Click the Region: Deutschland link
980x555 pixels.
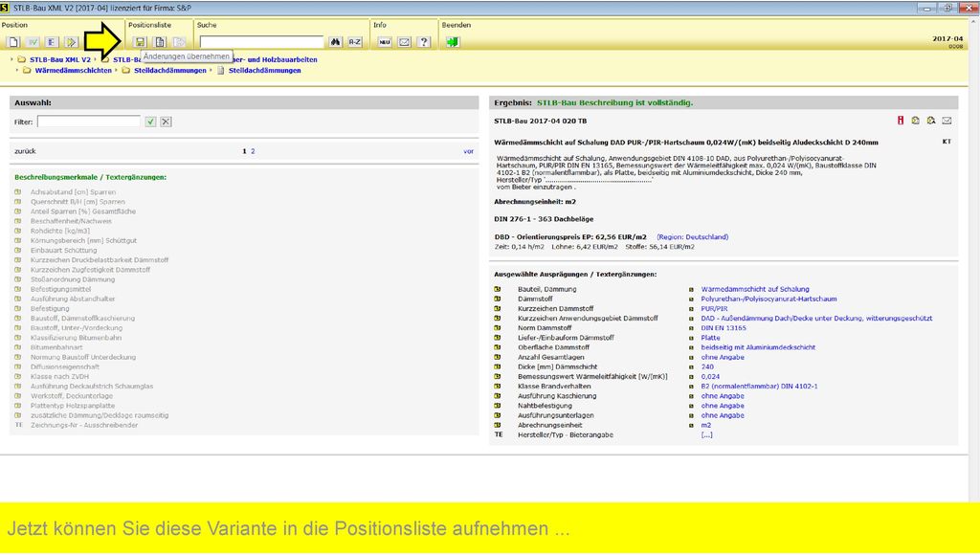pyautogui.click(x=693, y=237)
